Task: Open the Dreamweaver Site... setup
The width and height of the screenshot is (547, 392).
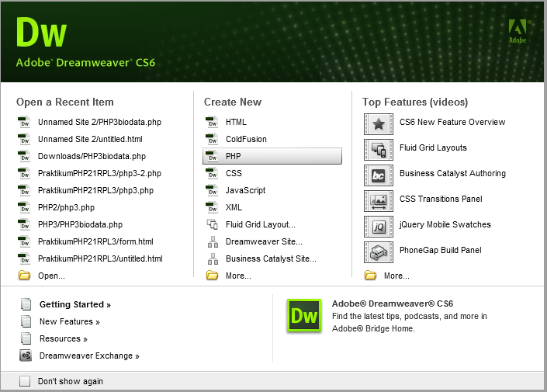Action: [264, 241]
